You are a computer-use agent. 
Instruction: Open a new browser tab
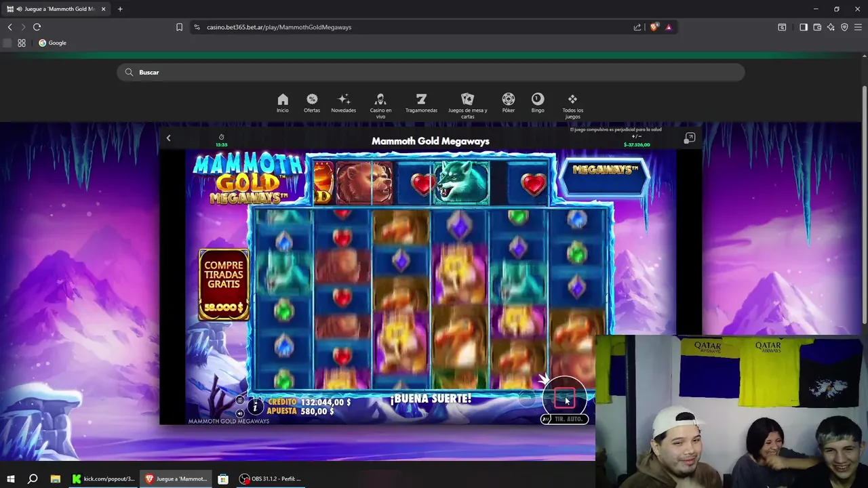coord(120,9)
